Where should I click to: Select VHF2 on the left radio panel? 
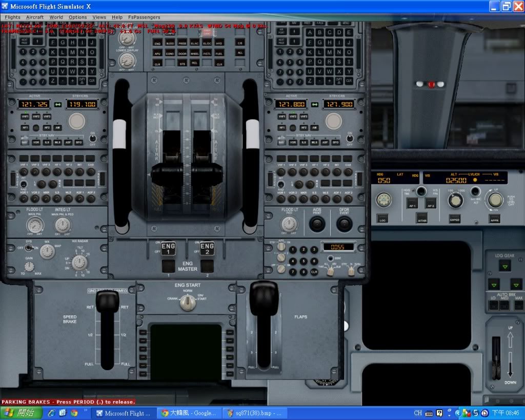click(x=36, y=116)
